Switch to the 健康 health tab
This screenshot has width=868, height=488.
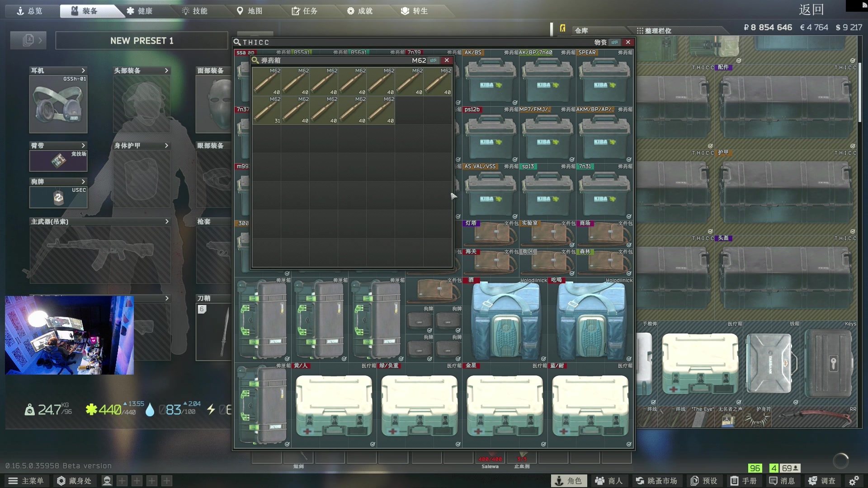coord(140,11)
